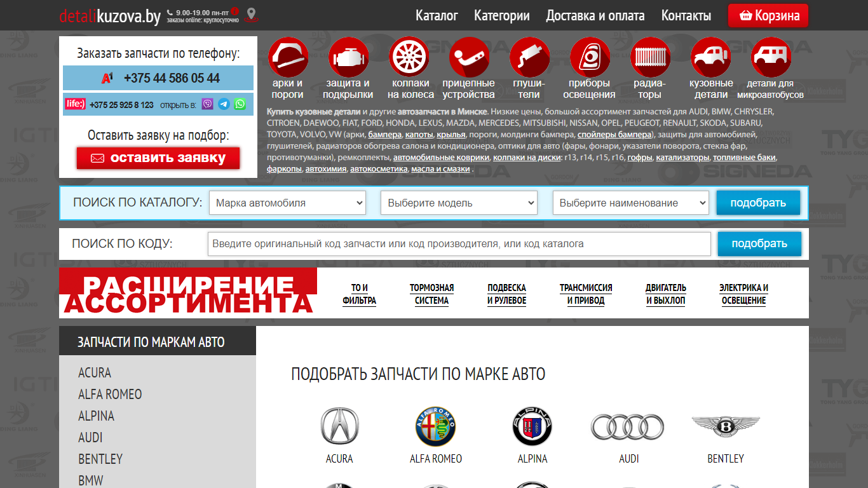Select the 'Трансмиссия и привод' tab

[x=586, y=294]
